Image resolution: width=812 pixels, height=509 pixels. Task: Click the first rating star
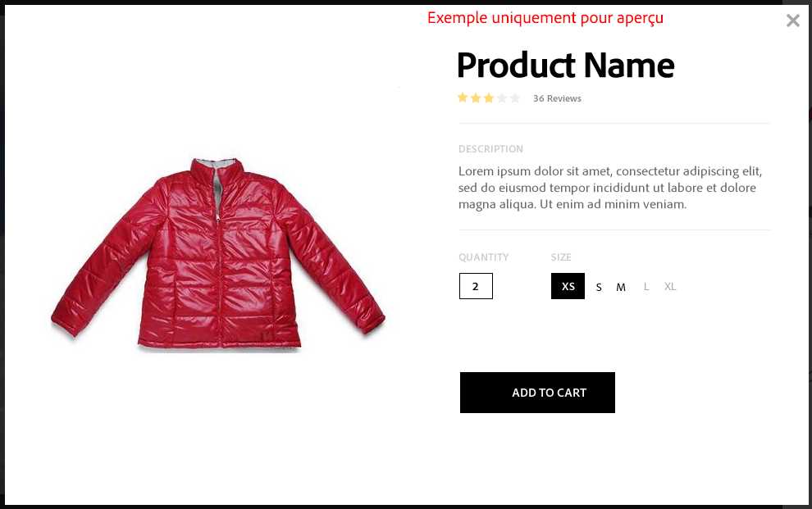(463, 98)
